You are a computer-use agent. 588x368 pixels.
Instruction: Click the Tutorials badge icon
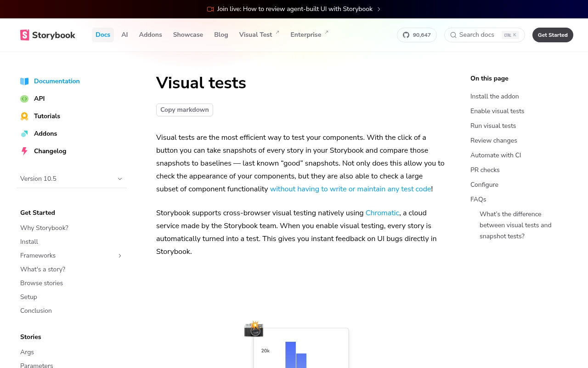[24, 116]
